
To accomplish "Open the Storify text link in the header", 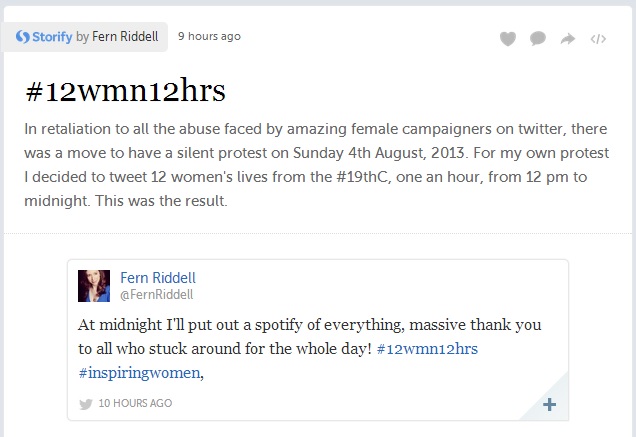I will click(x=52, y=37).
